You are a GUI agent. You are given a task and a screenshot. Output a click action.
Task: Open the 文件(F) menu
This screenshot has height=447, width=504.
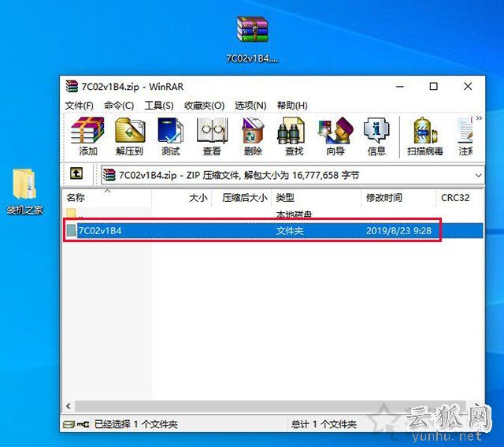coord(79,106)
